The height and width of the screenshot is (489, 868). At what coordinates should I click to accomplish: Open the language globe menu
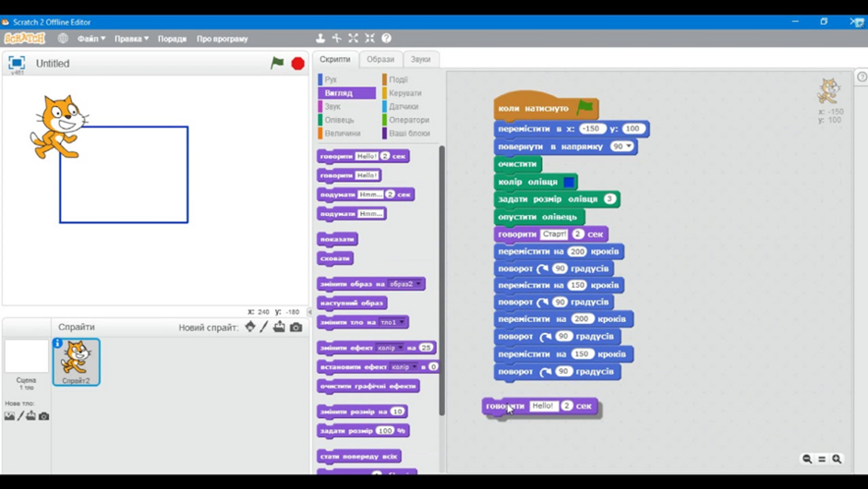[x=63, y=38]
